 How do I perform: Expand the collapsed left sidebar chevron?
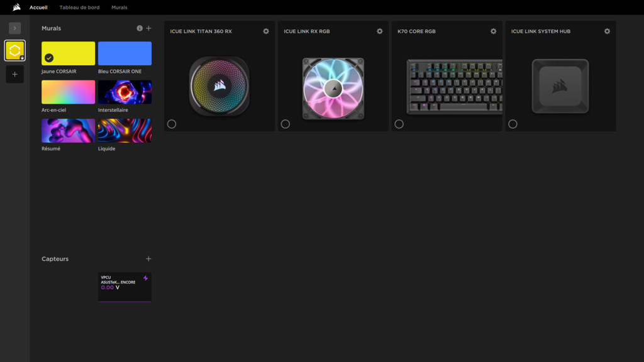point(14,28)
